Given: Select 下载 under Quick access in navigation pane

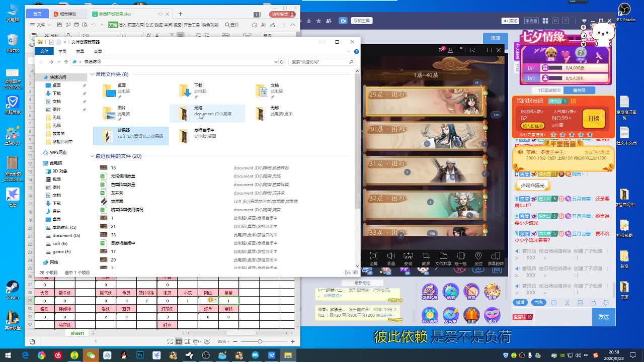Looking at the screenshot, I should [x=56, y=94].
